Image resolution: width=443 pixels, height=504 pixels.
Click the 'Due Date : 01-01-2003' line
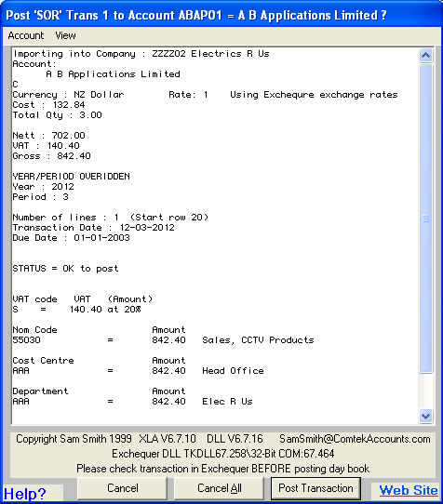coord(71,238)
